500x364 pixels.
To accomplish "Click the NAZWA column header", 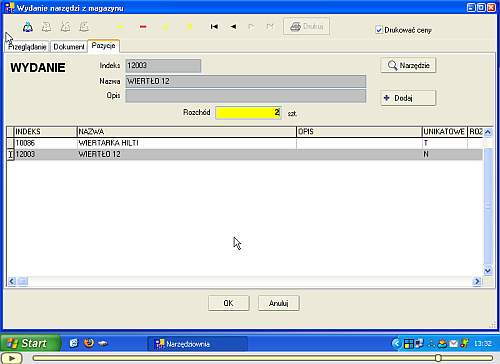I will 187,132.
